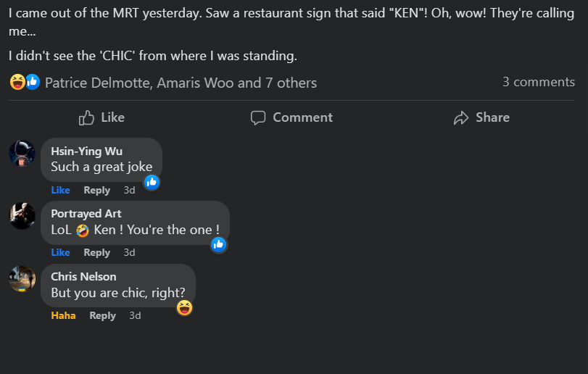Viewport: 588px width, 374px height.
Task: Reply to Portrayed Art's comment
Action: [96, 252]
